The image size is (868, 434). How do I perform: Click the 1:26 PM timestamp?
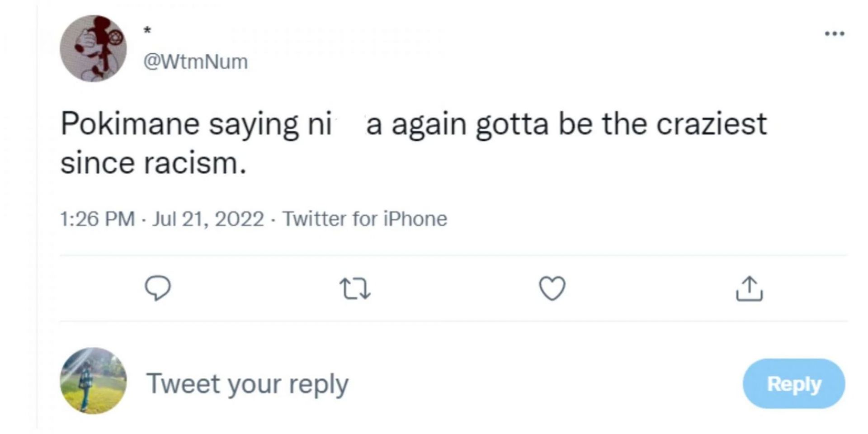(x=97, y=219)
